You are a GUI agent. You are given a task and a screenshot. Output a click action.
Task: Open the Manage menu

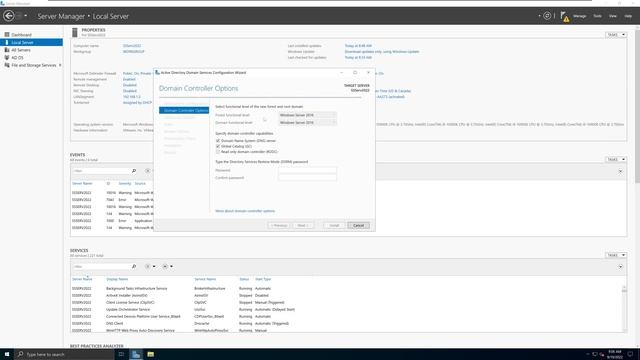pyautogui.click(x=579, y=16)
